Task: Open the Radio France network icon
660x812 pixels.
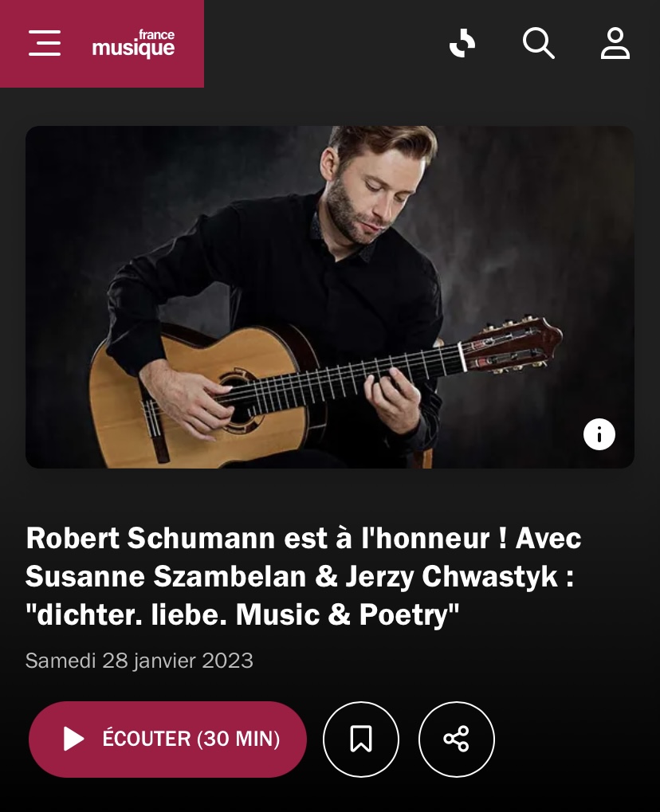Action: [462, 44]
